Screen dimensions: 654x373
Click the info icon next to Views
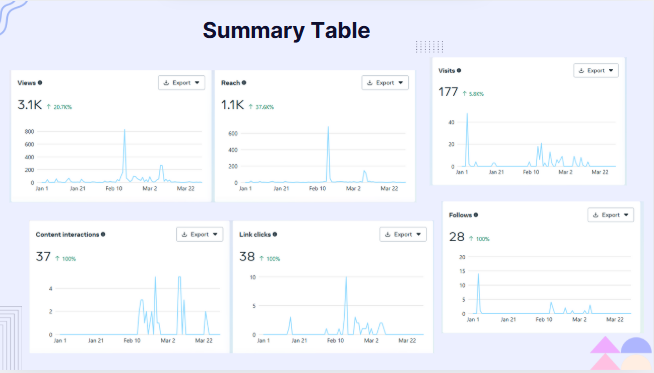click(40, 83)
